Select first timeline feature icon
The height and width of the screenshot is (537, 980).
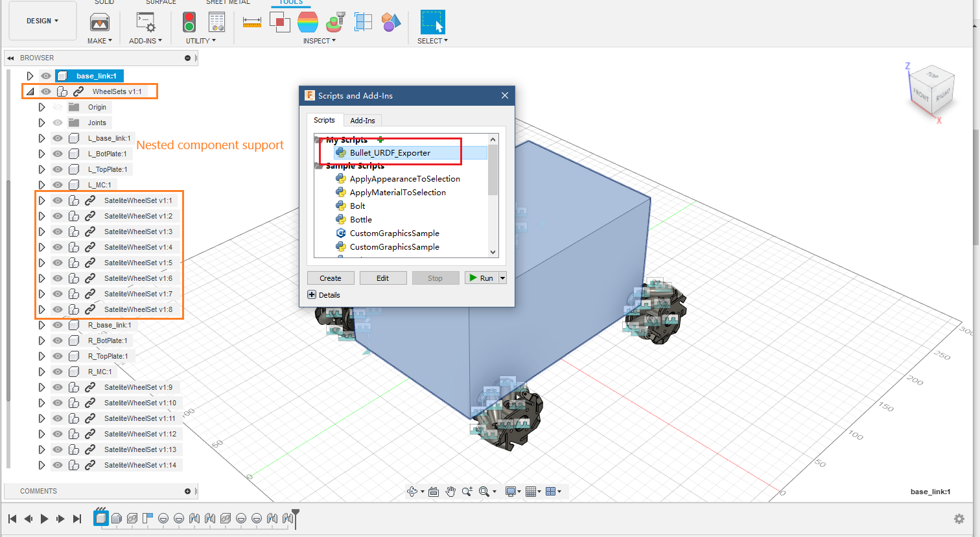pyautogui.click(x=100, y=518)
